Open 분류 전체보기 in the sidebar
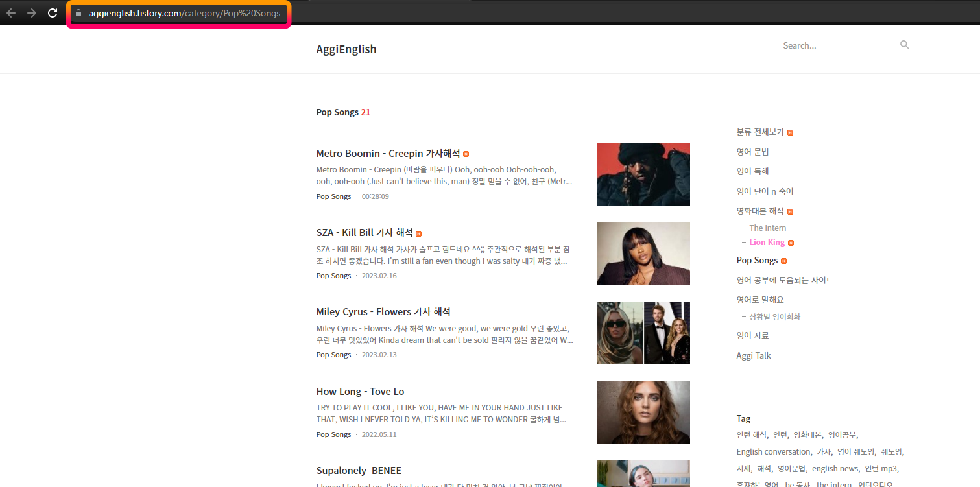The image size is (980, 487). [760, 132]
